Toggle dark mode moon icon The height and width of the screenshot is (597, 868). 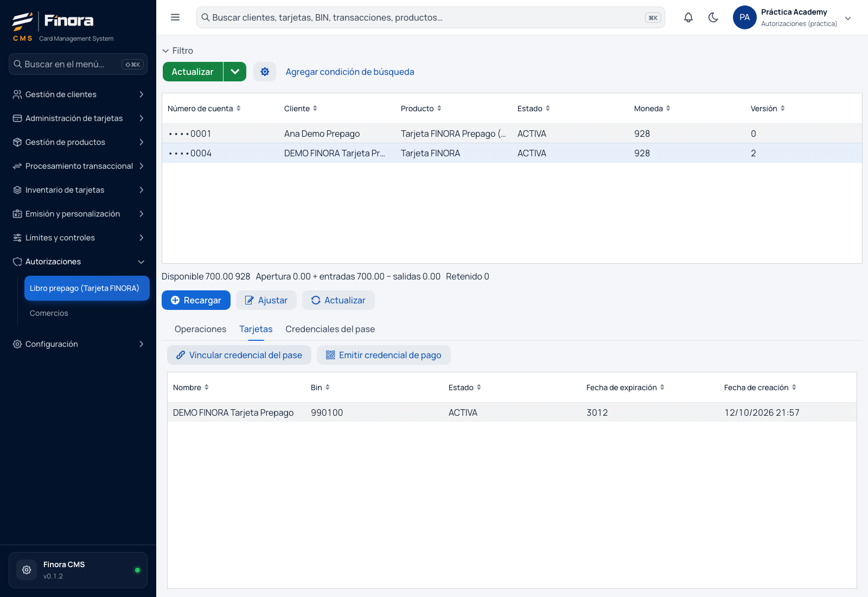[713, 17]
